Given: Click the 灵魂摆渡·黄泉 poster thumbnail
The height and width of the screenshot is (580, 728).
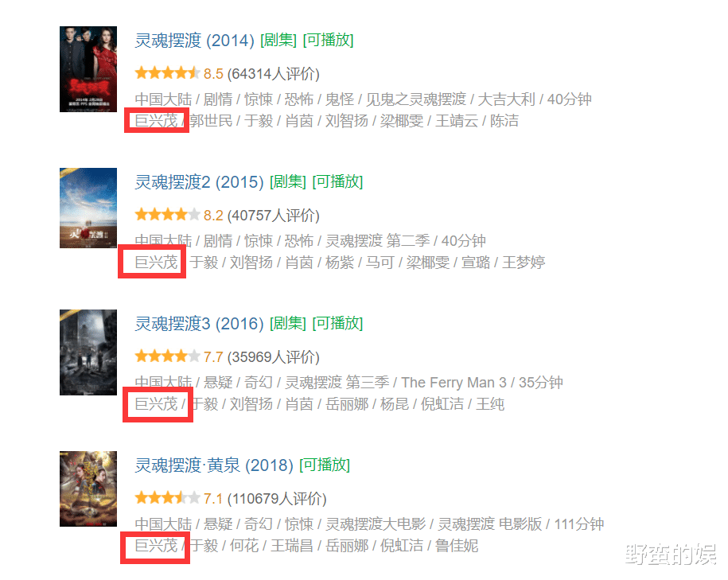Looking at the screenshot, I should pos(88,489).
